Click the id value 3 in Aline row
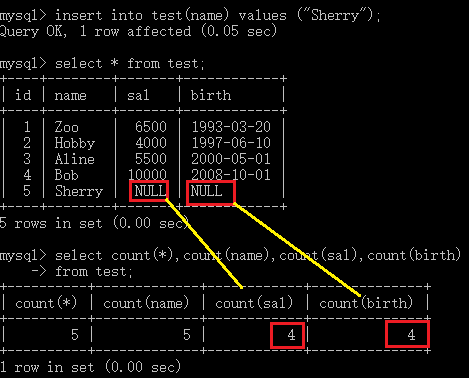 click(27, 159)
